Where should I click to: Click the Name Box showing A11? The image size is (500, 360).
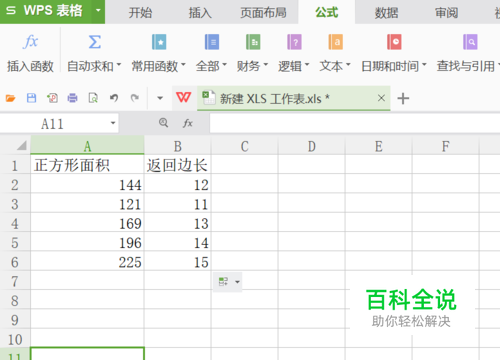point(52,124)
